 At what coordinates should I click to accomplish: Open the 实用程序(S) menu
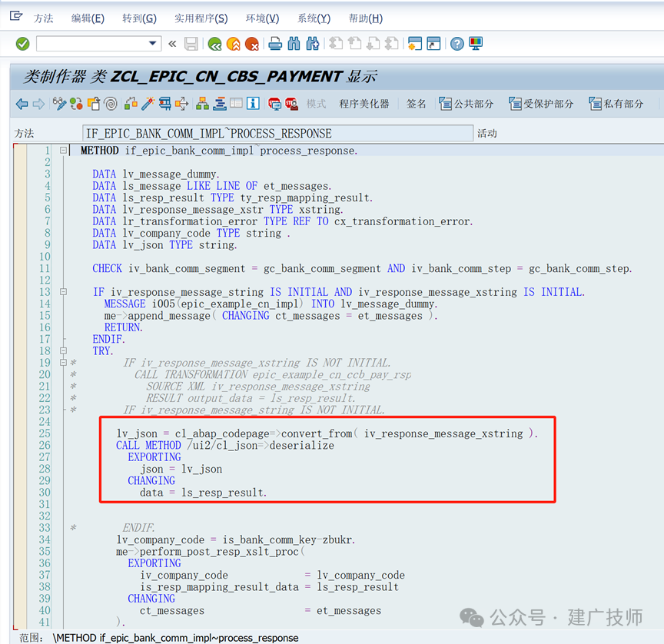coord(201,18)
